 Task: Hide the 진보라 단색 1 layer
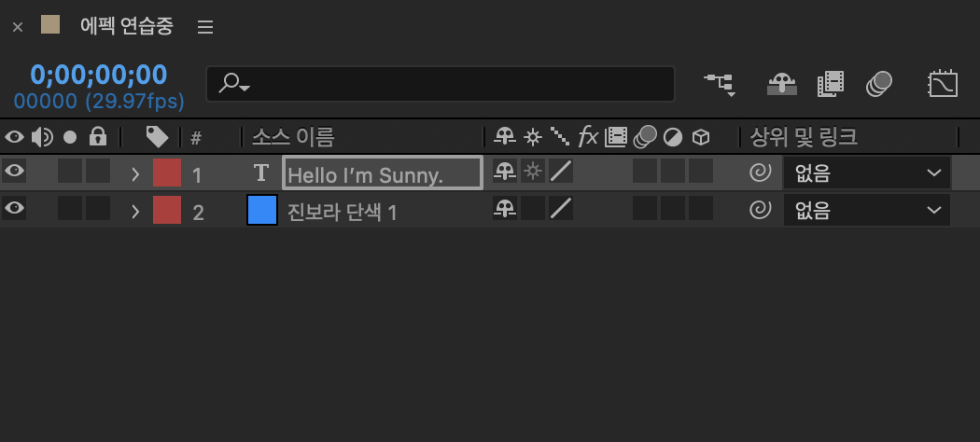pyautogui.click(x=14, y=209)
